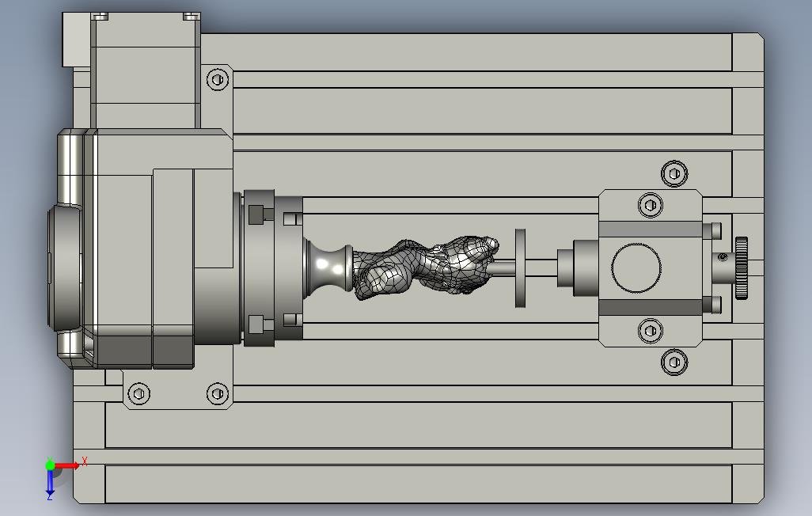Select the lower-right outermost tailstock socket screw
This screenshot has height=516, width=812.
point(674,362)
